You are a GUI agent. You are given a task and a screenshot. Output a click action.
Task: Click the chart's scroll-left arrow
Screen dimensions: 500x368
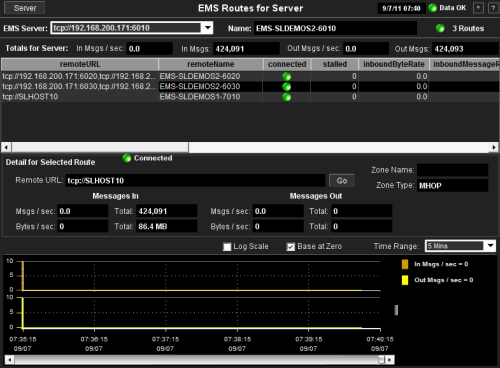click(9, 360)
